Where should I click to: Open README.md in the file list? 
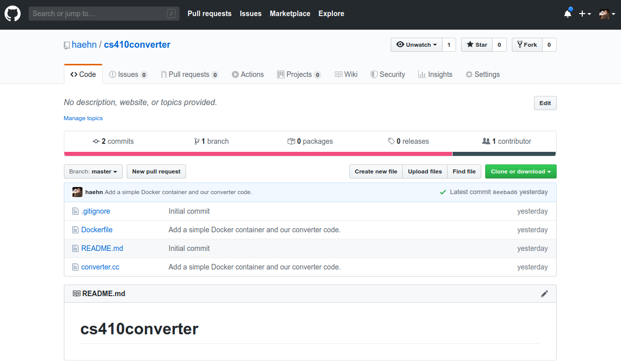coord(102,248)
